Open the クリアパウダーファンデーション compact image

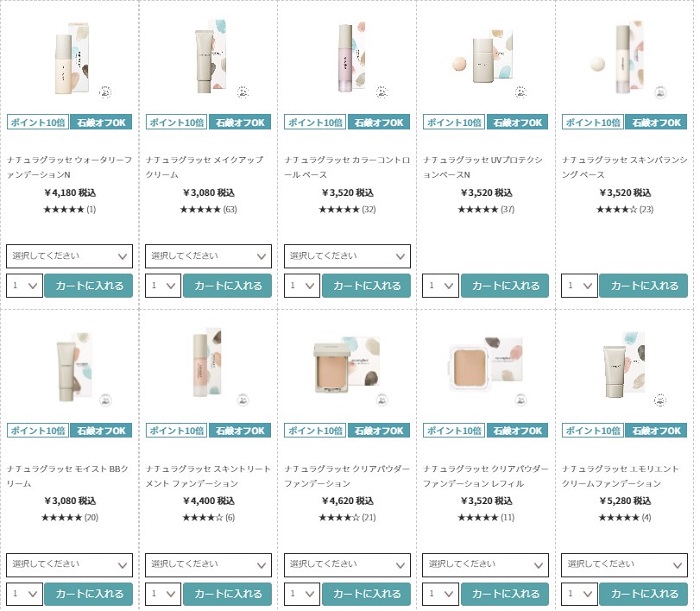(347, 366)
